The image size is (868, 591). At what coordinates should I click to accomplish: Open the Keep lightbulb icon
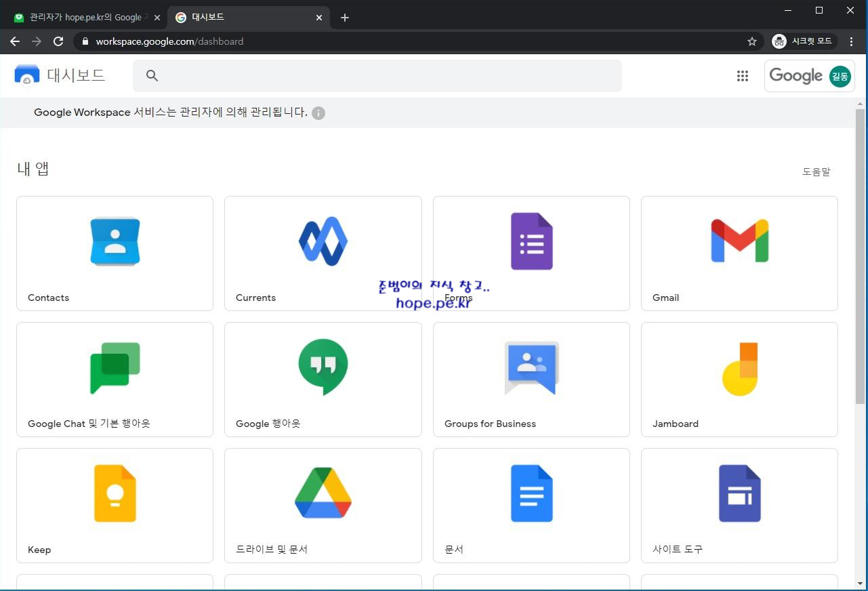[115, 493]
